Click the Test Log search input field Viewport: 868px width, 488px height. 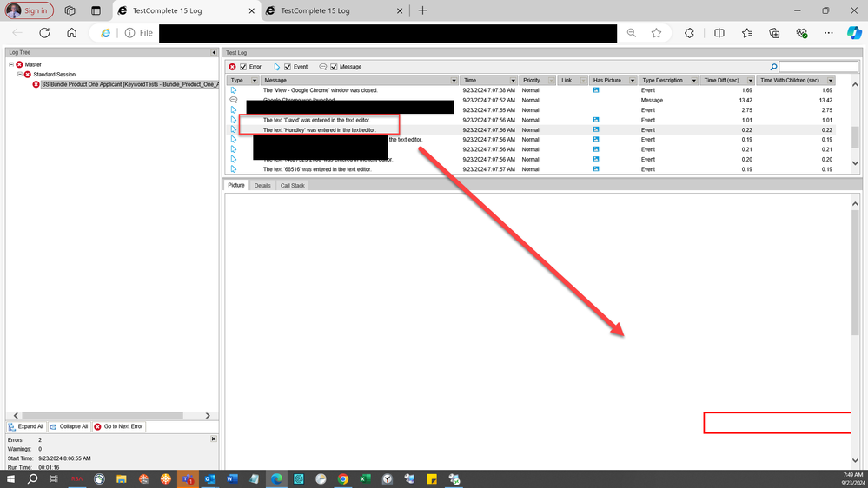pyautogui.click(x=818, y=67)
